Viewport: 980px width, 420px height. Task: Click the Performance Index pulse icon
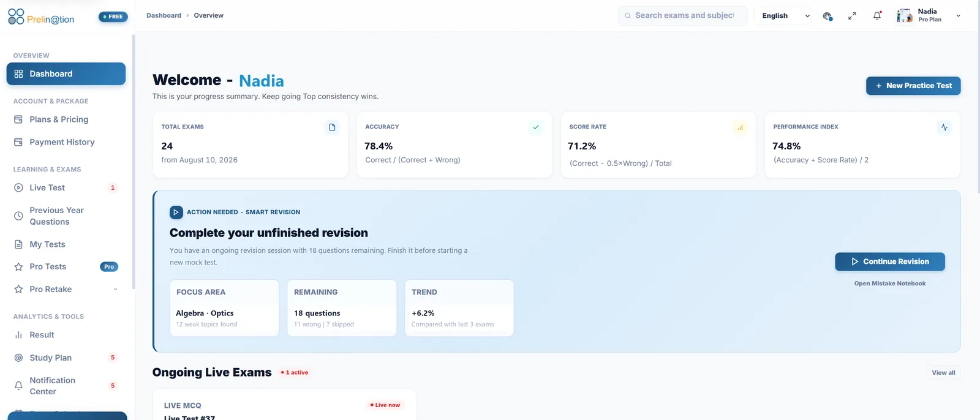point(944,127)
